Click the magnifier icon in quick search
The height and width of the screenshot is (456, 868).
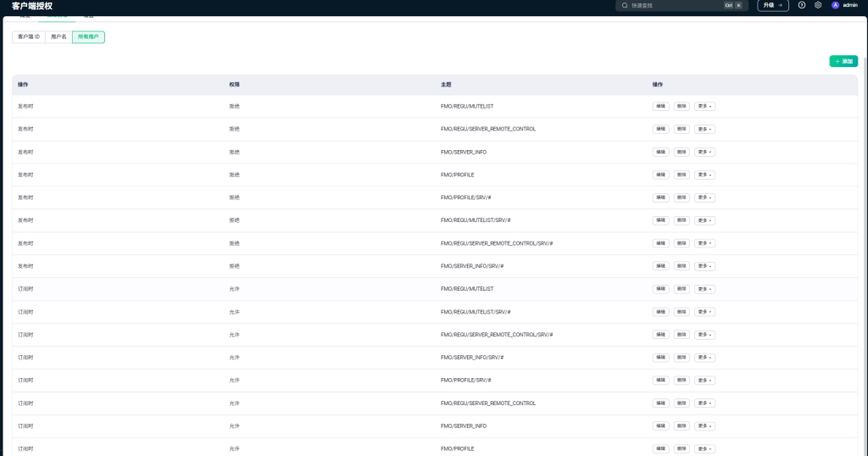pos(625,5)
